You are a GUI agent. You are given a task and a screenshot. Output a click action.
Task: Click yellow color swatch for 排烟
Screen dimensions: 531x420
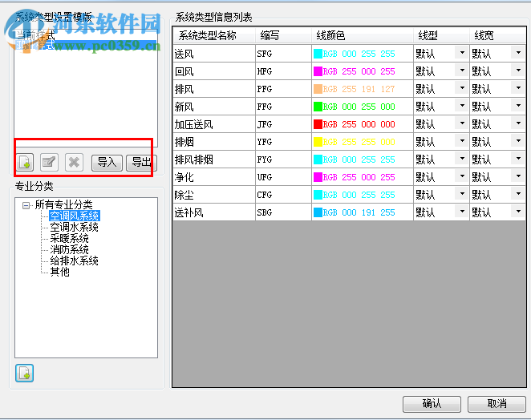[x=318, y=142]
